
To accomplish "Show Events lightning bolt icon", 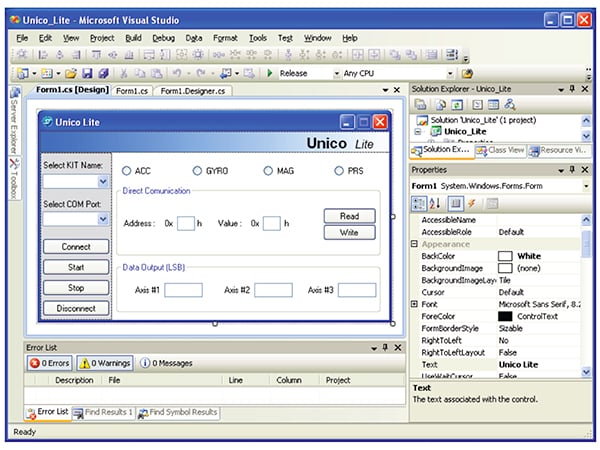I will [472, 203].
